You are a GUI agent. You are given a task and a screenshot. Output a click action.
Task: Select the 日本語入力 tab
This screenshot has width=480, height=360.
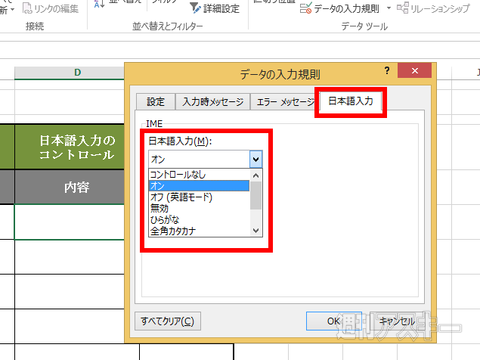(351, 101)
